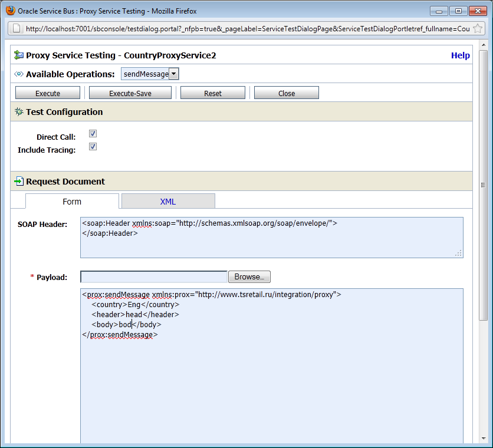
Task: Switch to the Form tab
Action: tap(72, 201)
